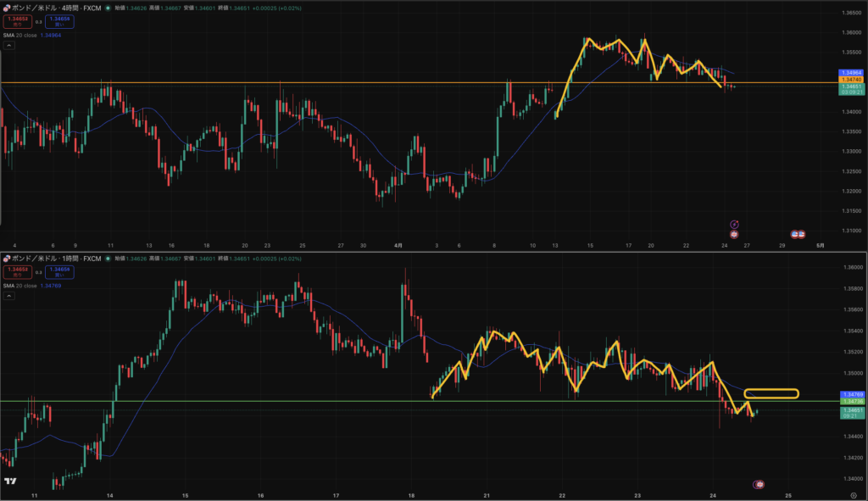Viewport: 868px width, 501px height.
Task: Open symbol title ポンド/米ドル 1時間 in bottom chart
Action: click(x=51, y=258)
